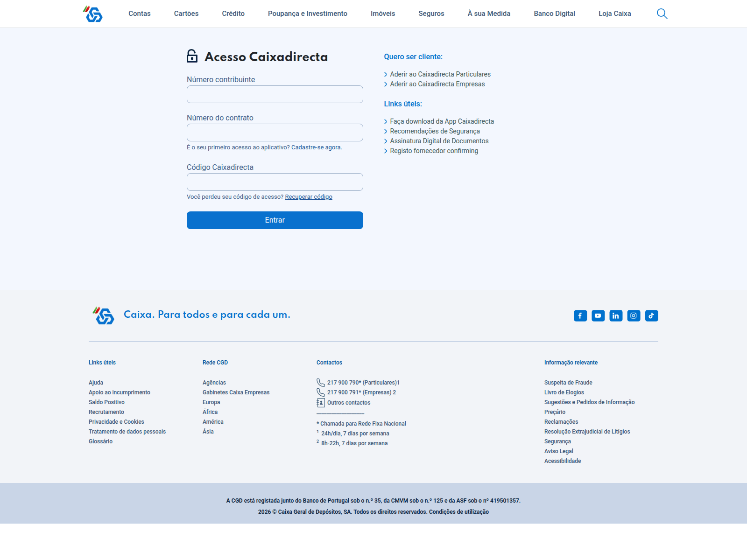Click Condições de utilização link
Image resolution: width=747 pixels, height=560 pixels.
click(x=459, y=512)
